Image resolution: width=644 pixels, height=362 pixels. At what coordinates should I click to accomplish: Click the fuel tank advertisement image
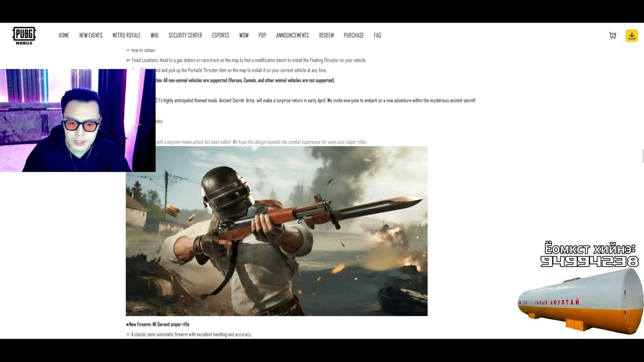click(x=581, y=302)
